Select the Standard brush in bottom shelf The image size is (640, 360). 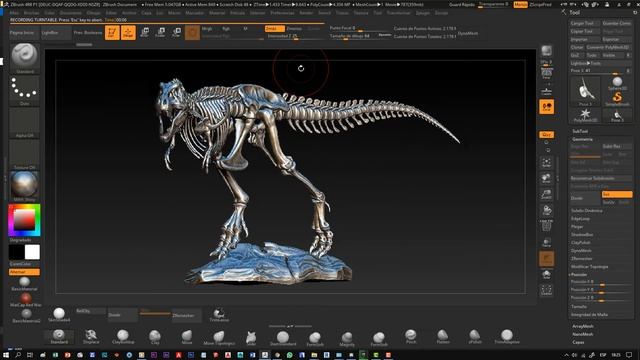[x=59, y=337]
